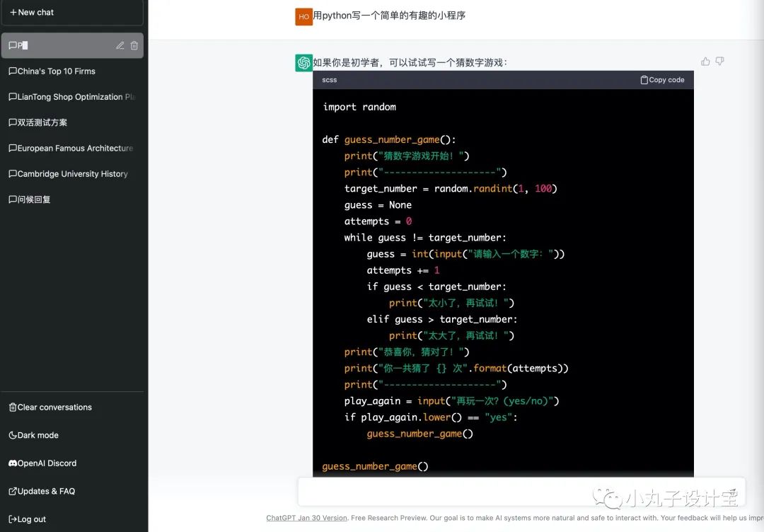The height and width of the screenshot is (532, 764).
Task: Click the ChatGPT Jan 30 Version link
Action: 306,518
